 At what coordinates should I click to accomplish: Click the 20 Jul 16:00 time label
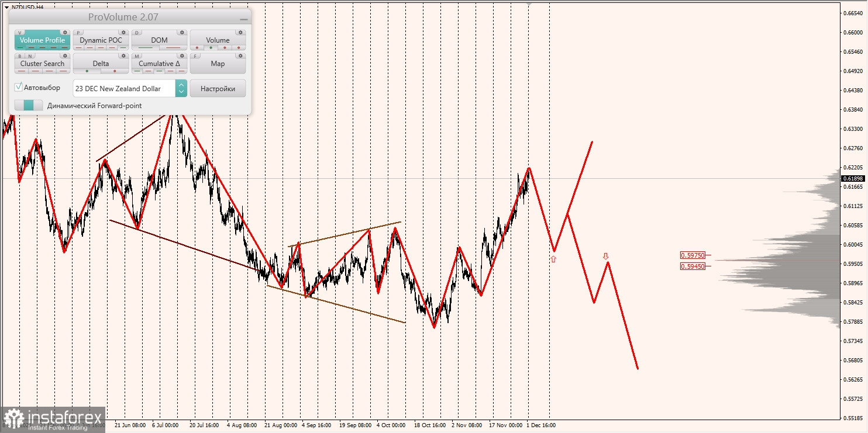[204, 425]
